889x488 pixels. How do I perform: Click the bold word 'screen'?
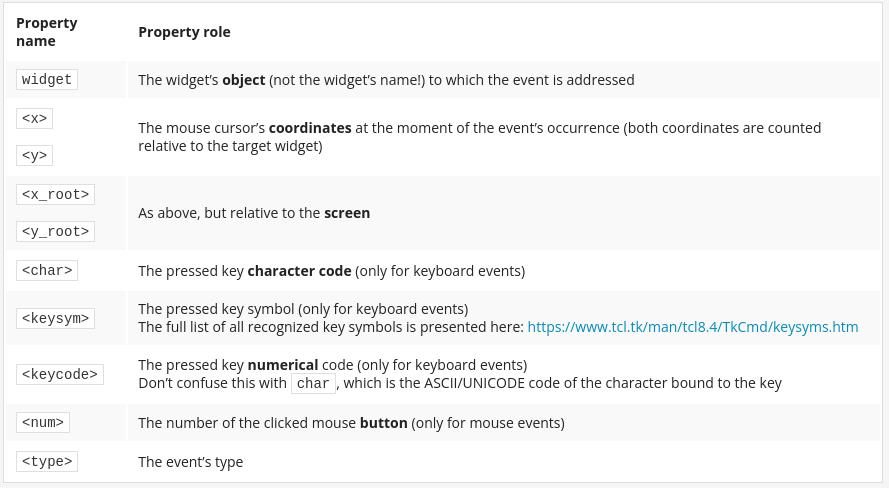pyautogui.click(x=347, y=213)
